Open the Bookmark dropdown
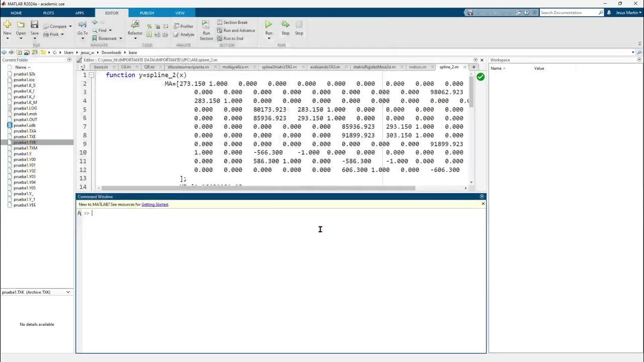 click(121, 39)
